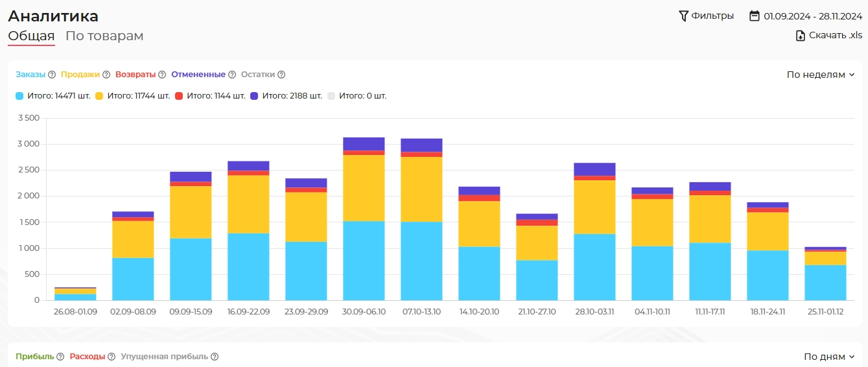Click help icon next to Возвраты
This screenshot has height=367, width=868.
162,75
